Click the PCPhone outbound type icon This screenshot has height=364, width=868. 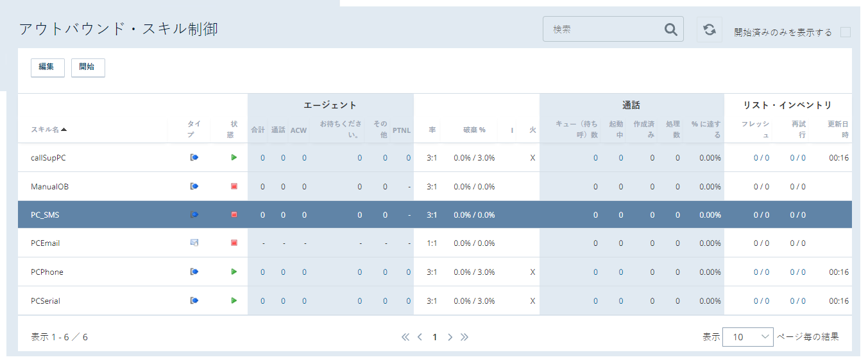(x=194, y=272)
